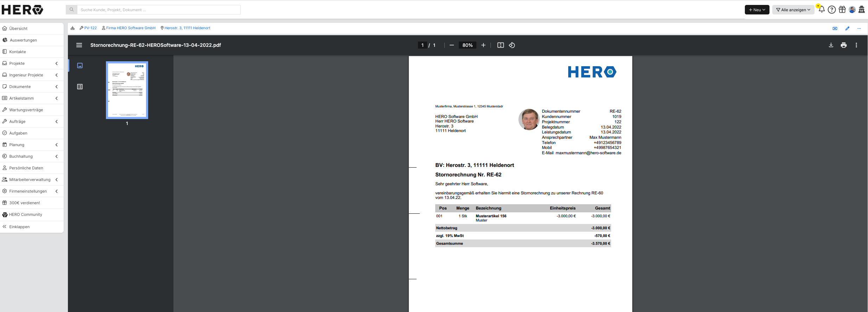Open the user profile avatar

tap(852, 10)
